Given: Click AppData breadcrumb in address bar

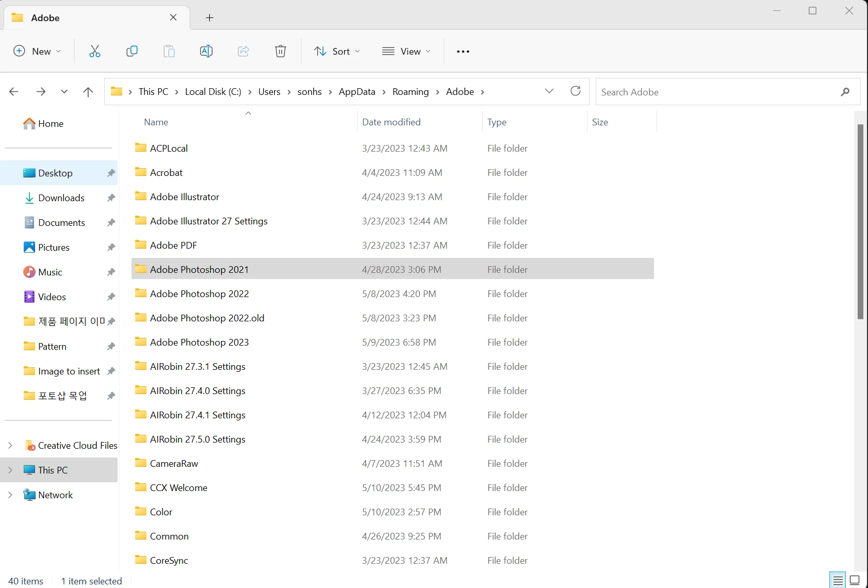Looking at the screenshot, I should tap(357, 92).
